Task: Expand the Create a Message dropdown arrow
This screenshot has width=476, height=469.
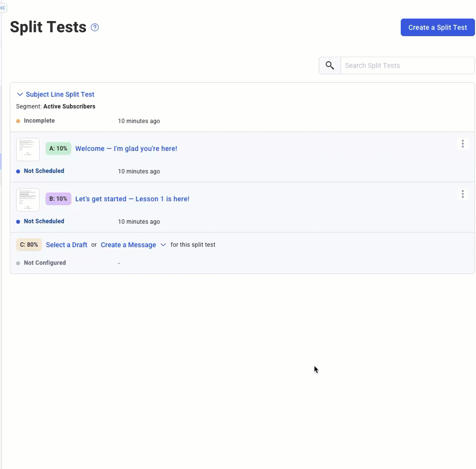Action: (x=163, y=245)
